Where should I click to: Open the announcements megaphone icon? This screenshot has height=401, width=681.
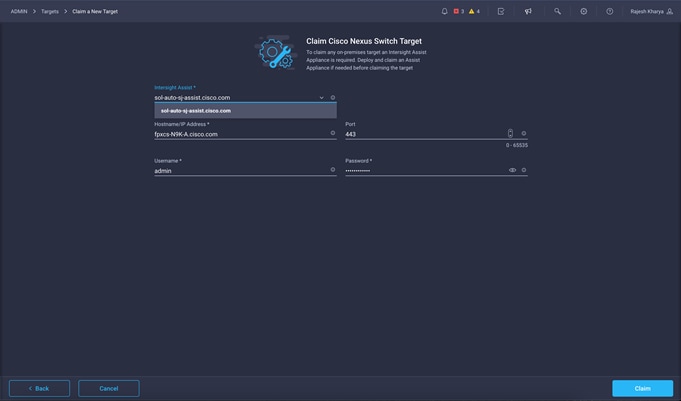[x=528, y=11]
